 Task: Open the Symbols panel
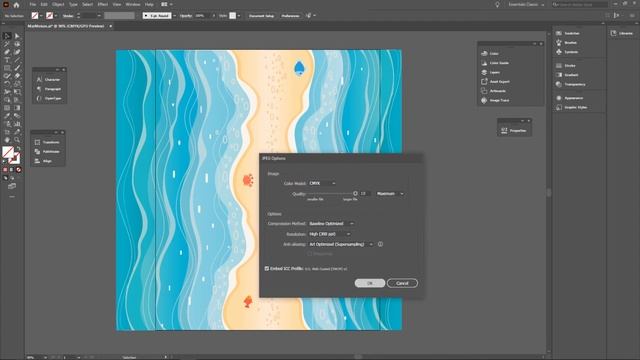(567, 52)
